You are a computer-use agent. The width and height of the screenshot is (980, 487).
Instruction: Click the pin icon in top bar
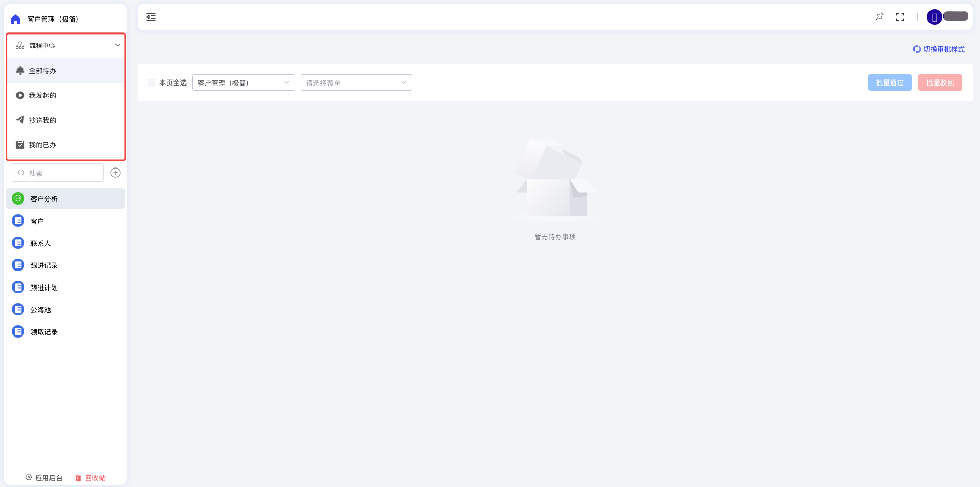click(x=879, y=17)
